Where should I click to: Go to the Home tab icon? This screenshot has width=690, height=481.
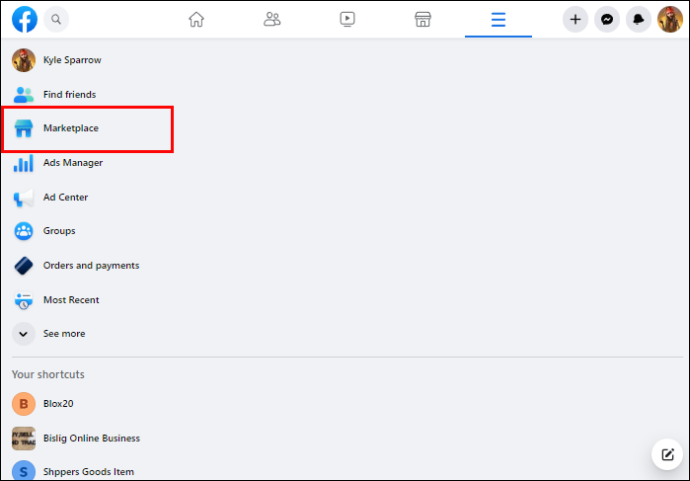tap(196, 19)
